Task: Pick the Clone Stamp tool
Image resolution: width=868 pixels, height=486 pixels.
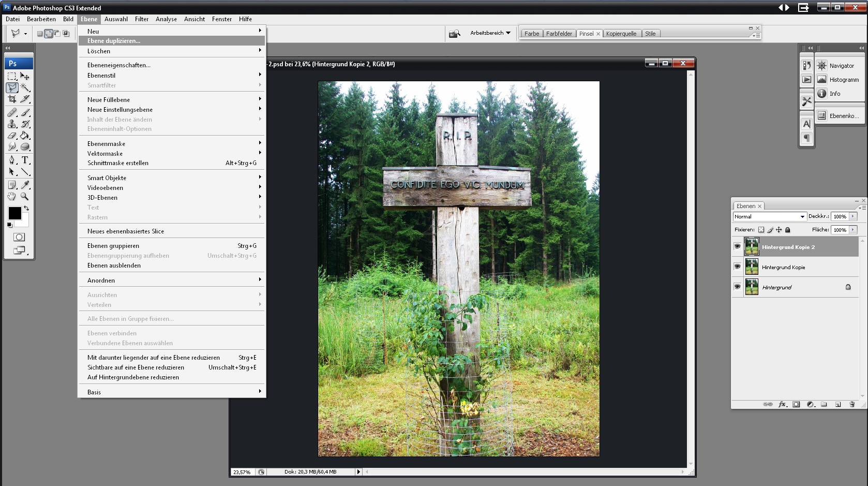Action: point(12,124)
